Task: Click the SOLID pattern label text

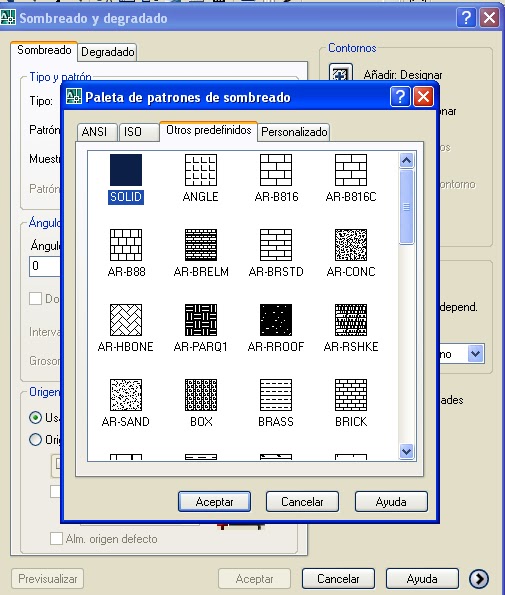Action: (126, 197)
